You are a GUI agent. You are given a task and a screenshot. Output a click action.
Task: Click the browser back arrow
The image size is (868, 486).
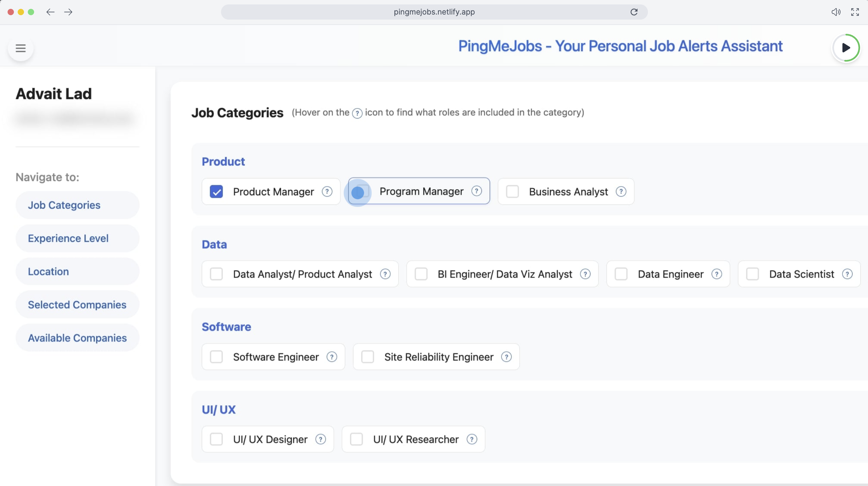point(51,12)
